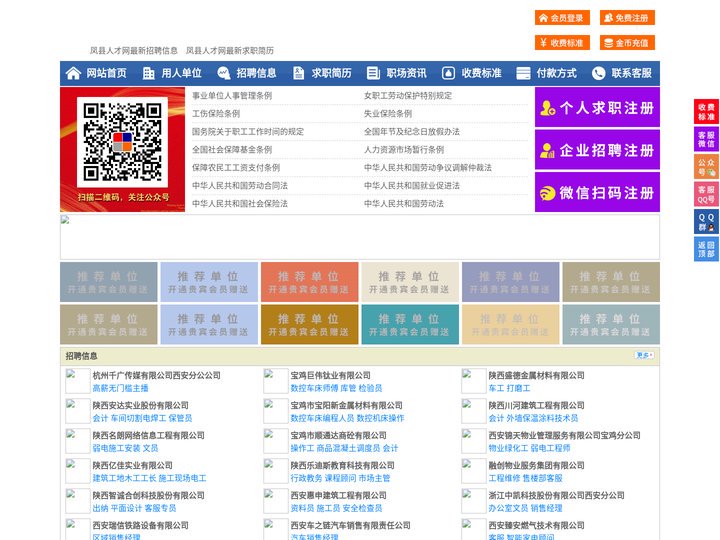Image resolution: width=720 pixels, height=540 pixels.
Task: Open the 失业保险条例 link
Action: pos(388,113)
